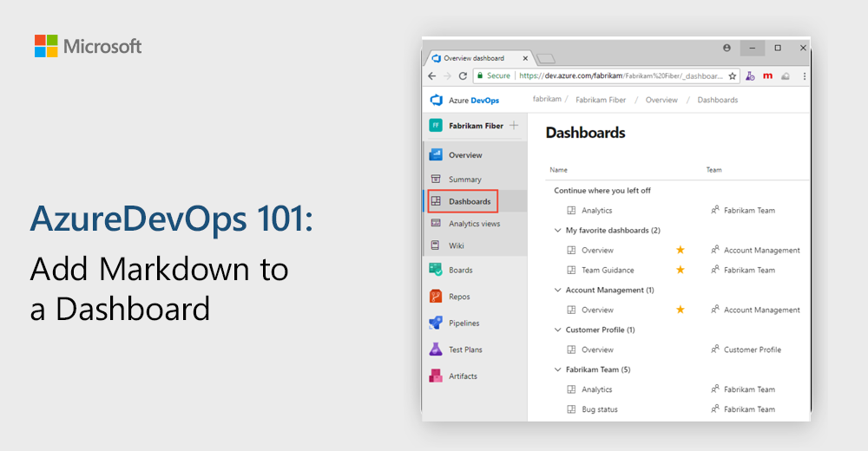
Task: Open a new browser tab
Action: [x=546, y=59]
